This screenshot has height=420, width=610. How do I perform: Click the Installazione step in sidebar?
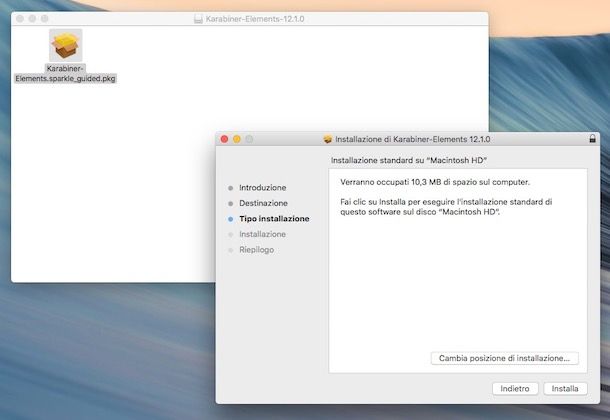pyautogui.click(x=263, y=234)
